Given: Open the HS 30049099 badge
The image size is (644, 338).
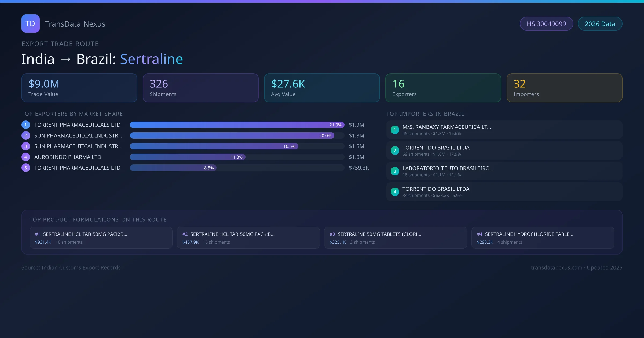Looking at the screenshot, I should [546, 24].
